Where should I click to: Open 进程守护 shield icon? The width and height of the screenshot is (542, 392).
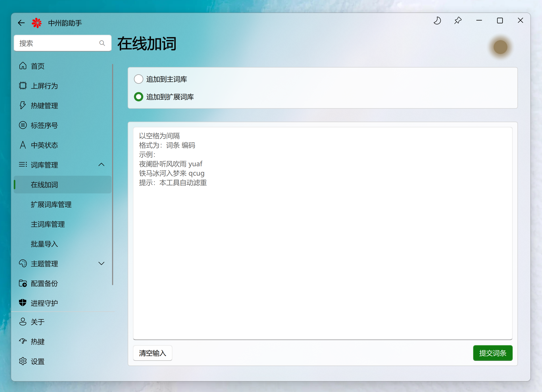coord(23,303)
